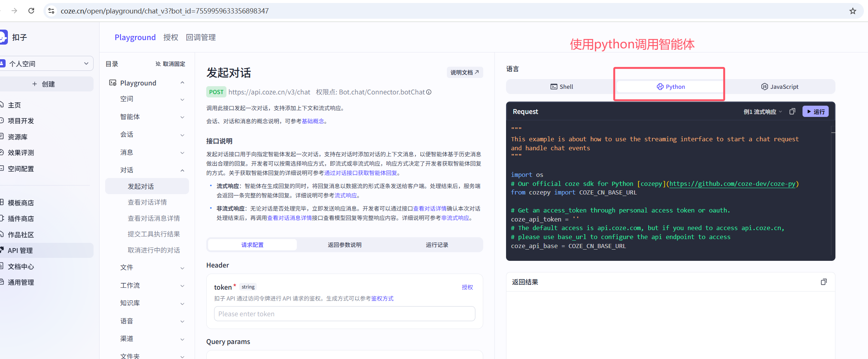
Task: Switch to 请求配置 tab
Action: [x=252, y=245]
